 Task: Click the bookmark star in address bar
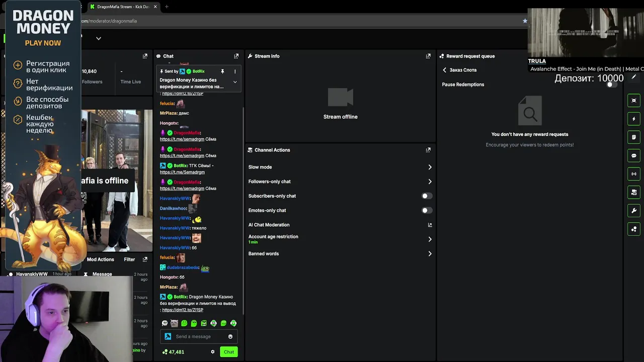[525, 21]
